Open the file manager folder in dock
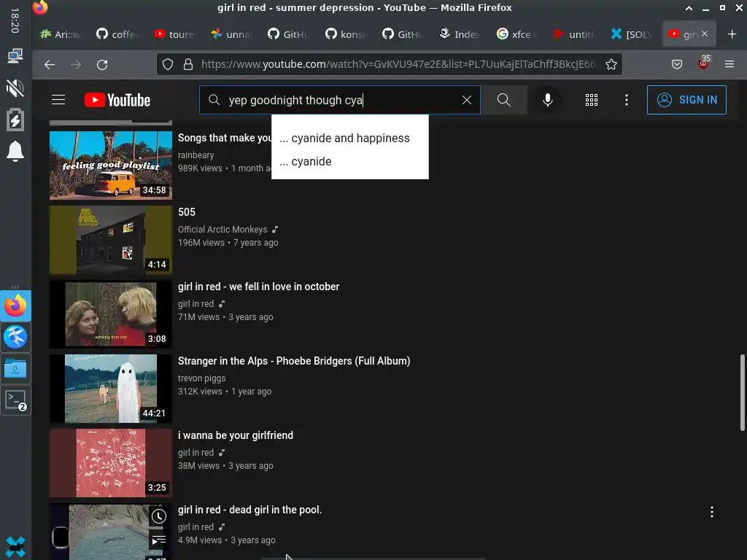Viewport: 747px width, 560px height. (x=15, y=368)
